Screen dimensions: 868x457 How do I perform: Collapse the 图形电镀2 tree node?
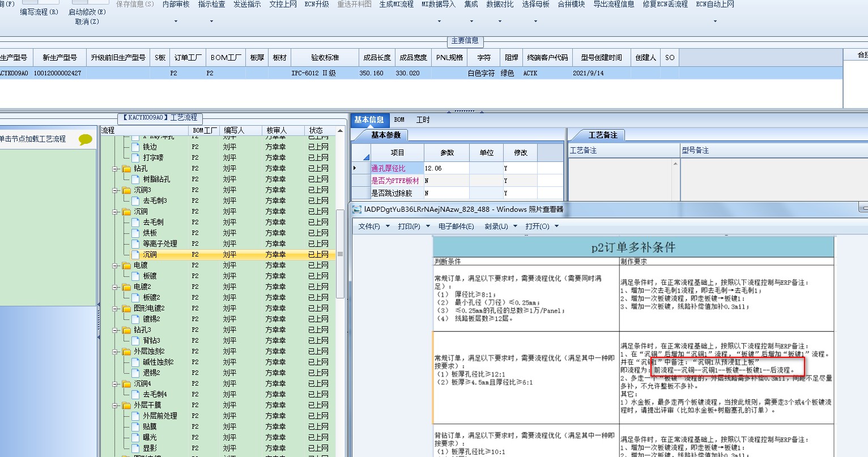click(115, 309)
